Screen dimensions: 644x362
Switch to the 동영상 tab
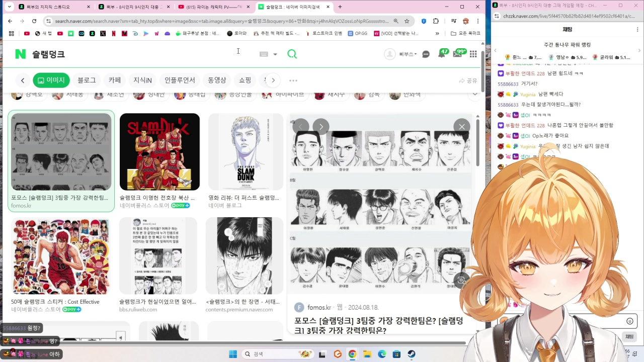click(217, 80)
